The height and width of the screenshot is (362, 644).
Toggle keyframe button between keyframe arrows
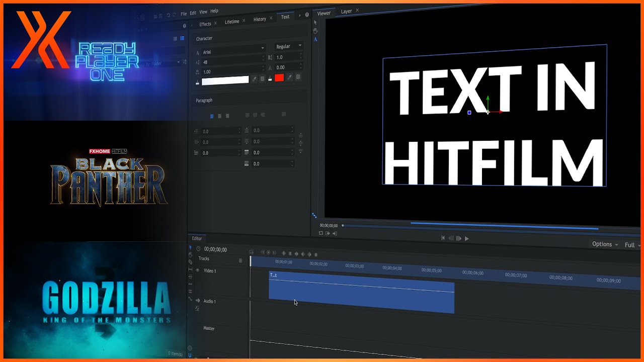268,252
